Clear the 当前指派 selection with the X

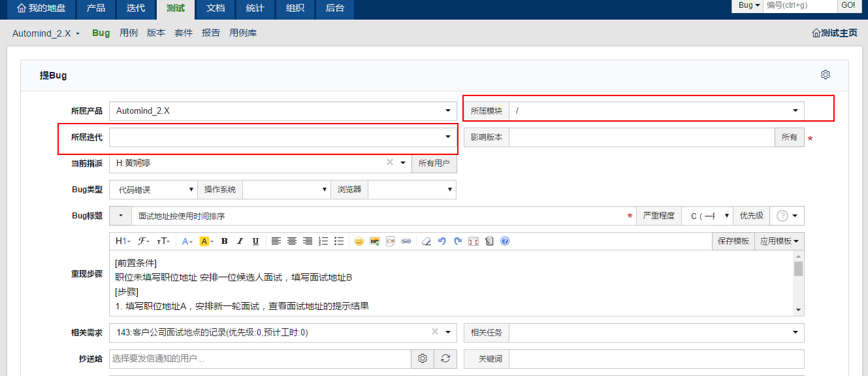(390, 162)
